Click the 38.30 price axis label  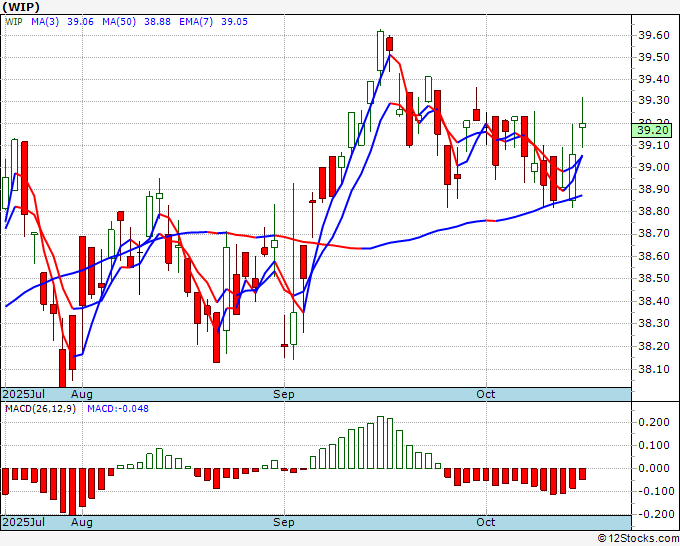tap(654, 324)
